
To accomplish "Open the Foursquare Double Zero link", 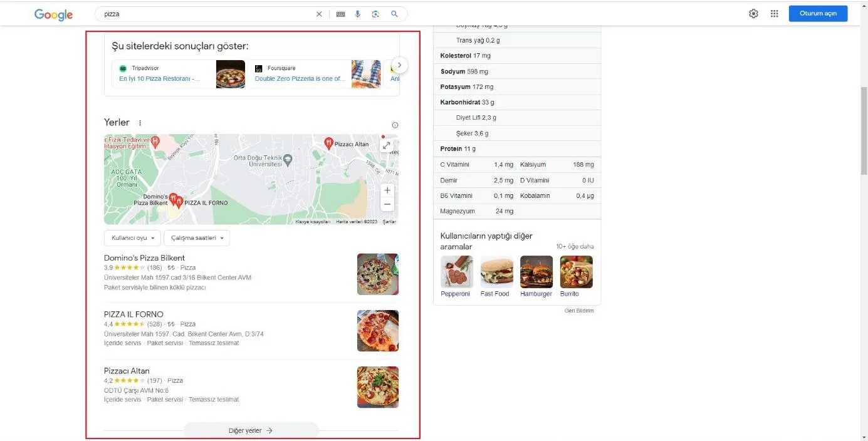I will 300,79.
